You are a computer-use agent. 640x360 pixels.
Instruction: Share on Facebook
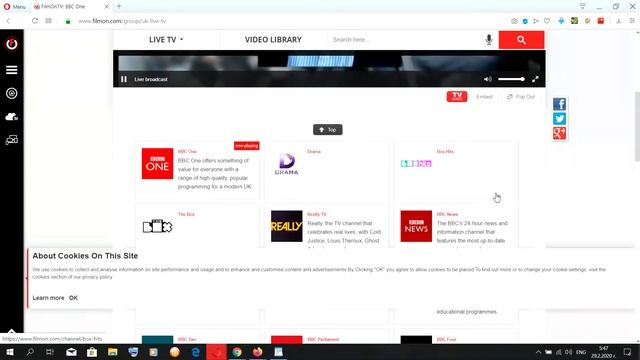point(559,104)
